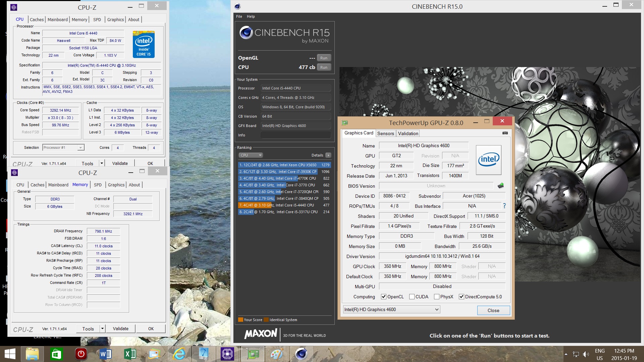Click the top CPU-Z window title icon

click(14, 7)
